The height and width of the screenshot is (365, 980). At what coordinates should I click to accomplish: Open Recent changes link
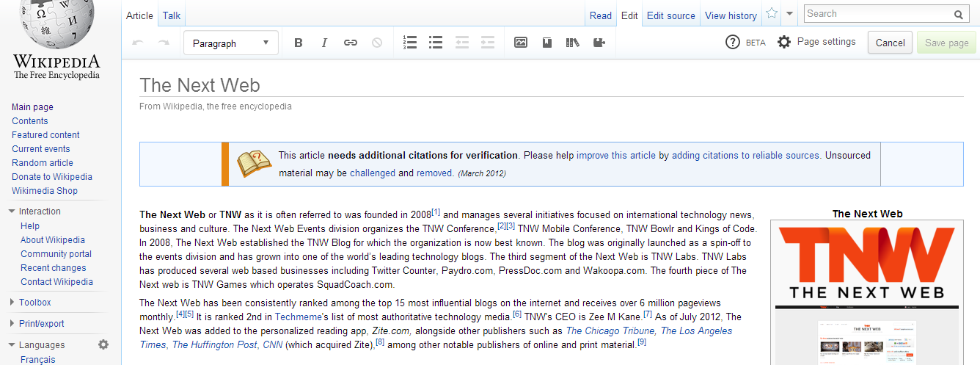pyautogui.click(x=54, y=268)
